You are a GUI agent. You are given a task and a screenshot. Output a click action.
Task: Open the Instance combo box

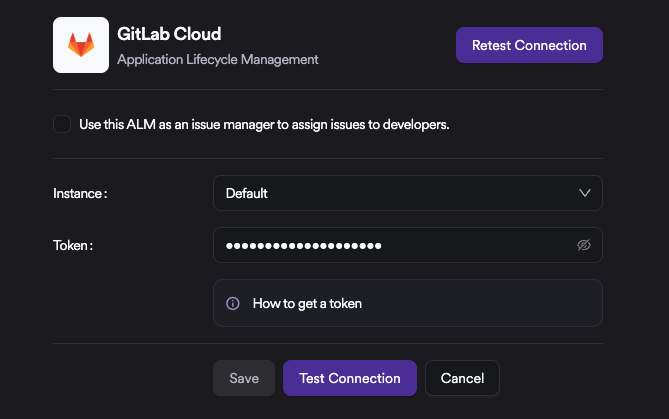point(407,193)
